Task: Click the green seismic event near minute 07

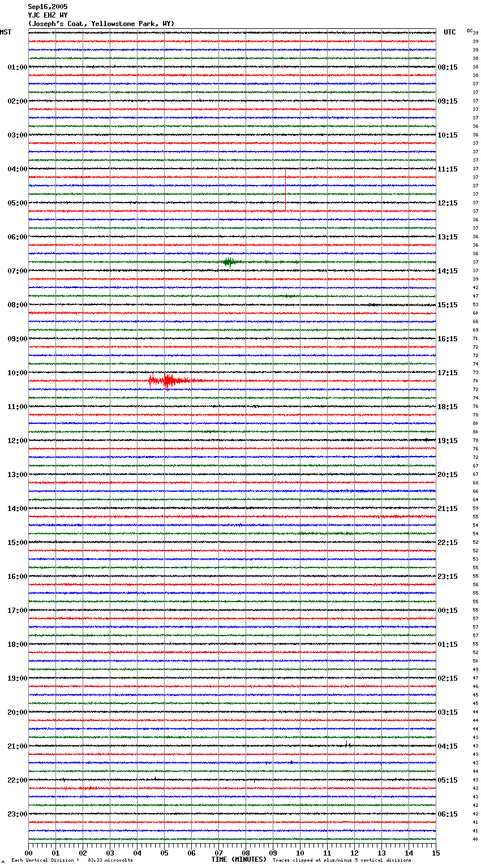Action: (x=229, y=261)
